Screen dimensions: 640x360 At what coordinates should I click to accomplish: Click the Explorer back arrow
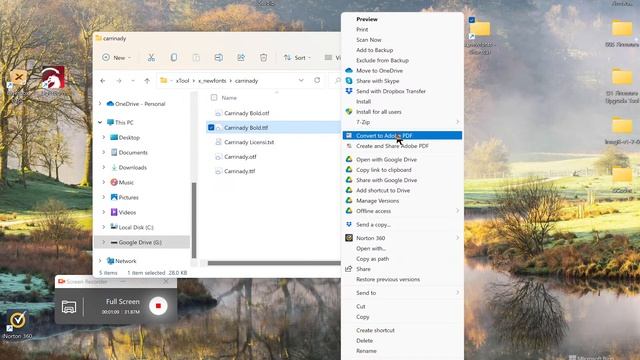point(103,81)
